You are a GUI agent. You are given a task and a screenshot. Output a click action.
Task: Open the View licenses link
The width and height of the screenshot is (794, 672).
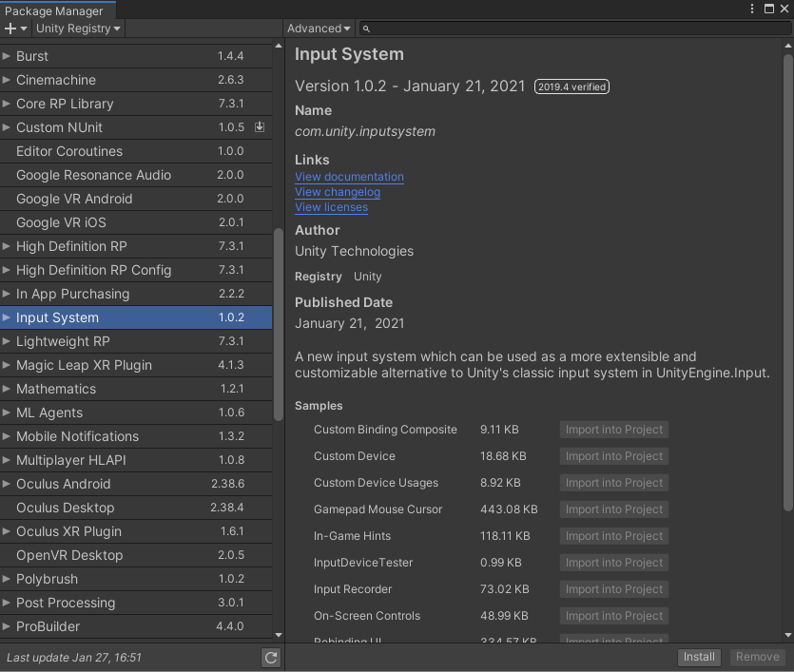tap(332, 207)
